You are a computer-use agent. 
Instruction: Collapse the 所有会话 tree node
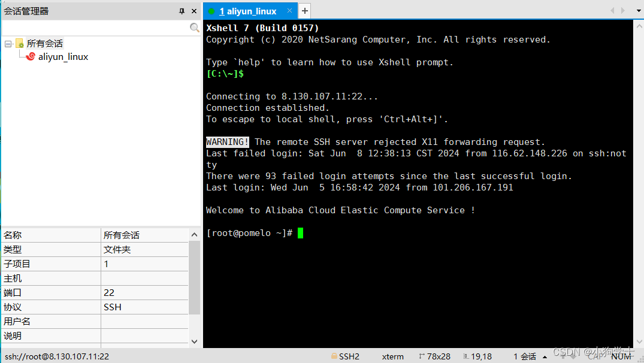[x=8, y=44]
